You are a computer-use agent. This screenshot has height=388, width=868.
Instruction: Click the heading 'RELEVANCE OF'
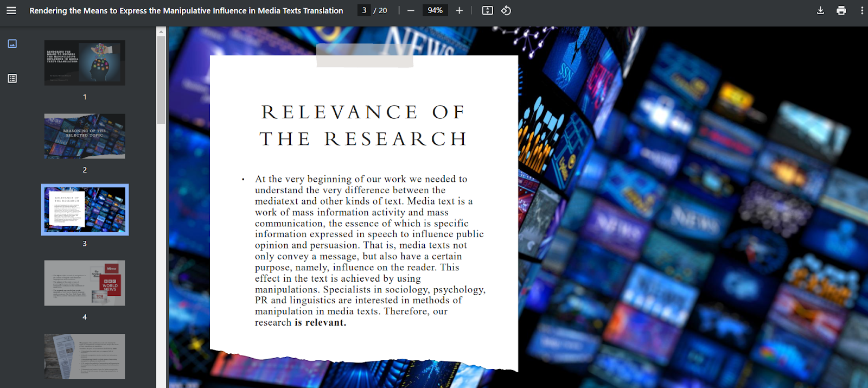coord(363,112)
